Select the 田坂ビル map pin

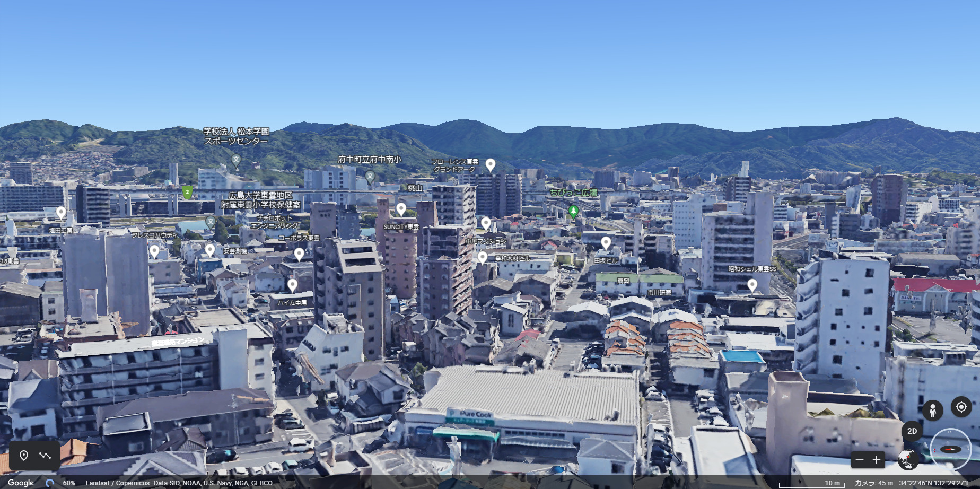(606, 243)
